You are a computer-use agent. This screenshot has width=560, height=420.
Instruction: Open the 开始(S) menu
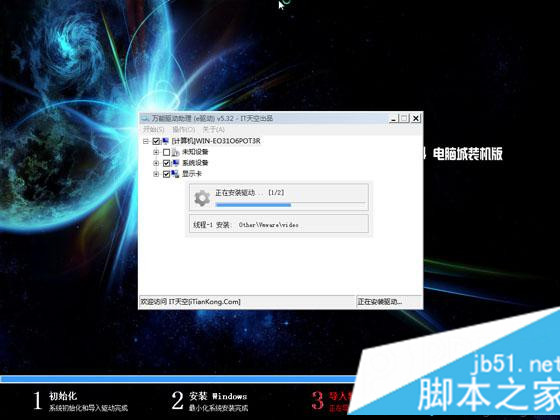[x=154, y=129]
